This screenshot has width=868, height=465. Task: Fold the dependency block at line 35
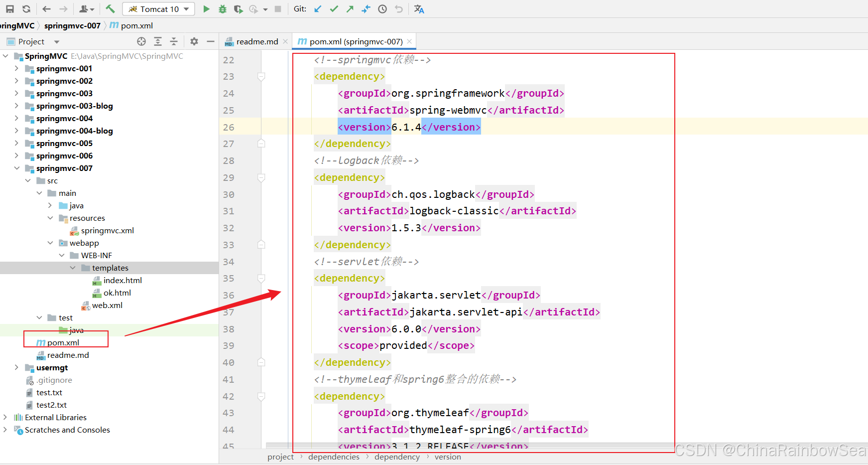click(x=261, y=278)
